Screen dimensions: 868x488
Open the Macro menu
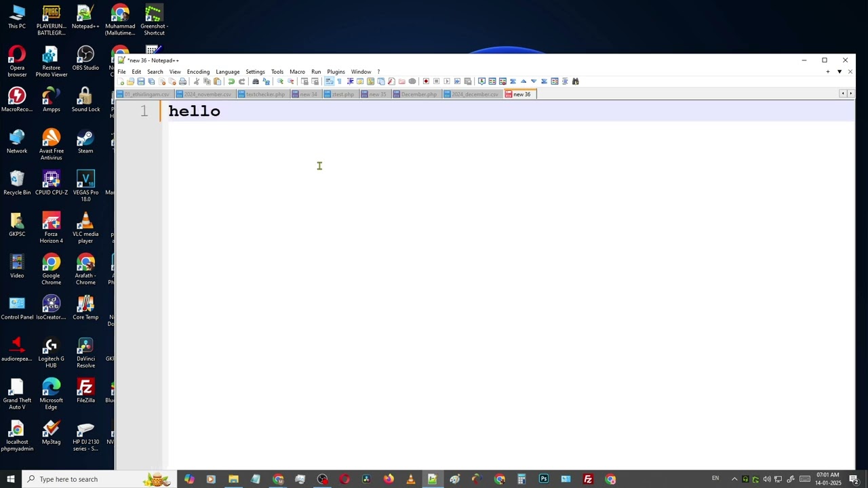point(297,72)
